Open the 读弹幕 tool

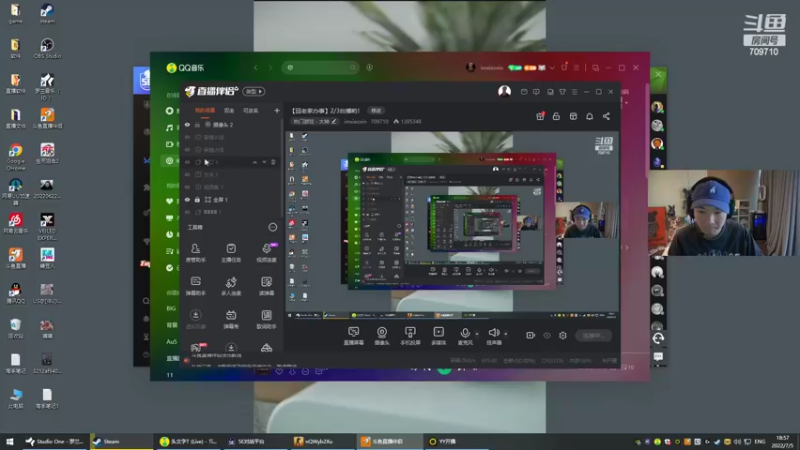(x=266, y=286)
